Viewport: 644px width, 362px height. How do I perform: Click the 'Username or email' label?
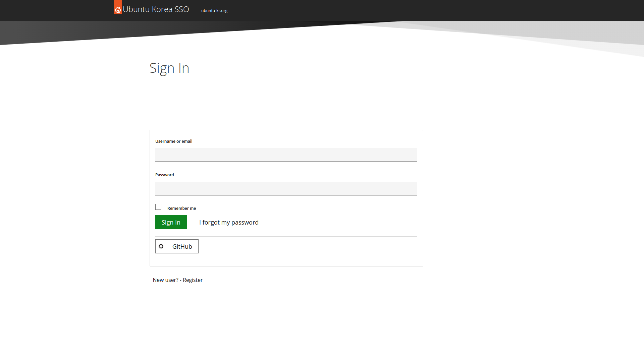[174, 141]
